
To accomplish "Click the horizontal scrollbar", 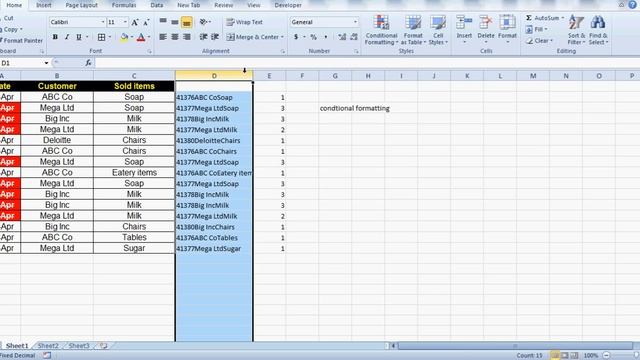I will click(515, 346).
